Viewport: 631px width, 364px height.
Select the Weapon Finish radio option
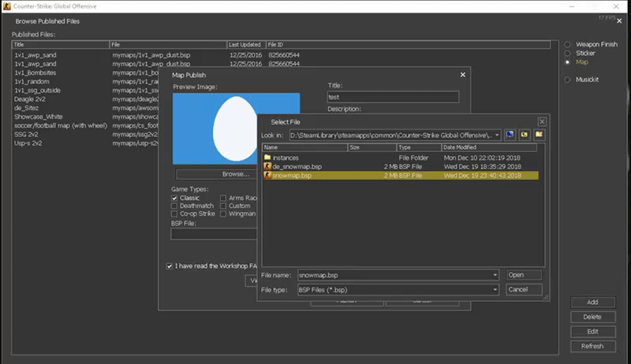pos(567,45)
